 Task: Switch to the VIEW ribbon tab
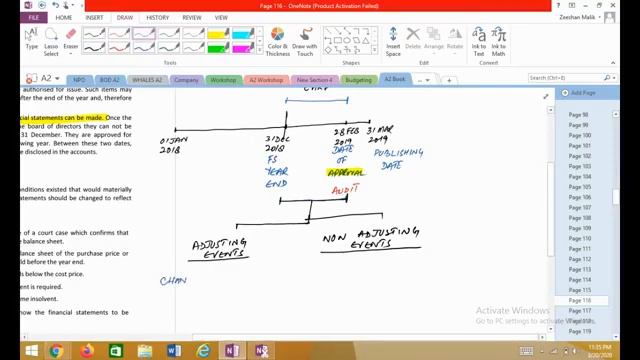pyautogui.click(x=221, y=18)
